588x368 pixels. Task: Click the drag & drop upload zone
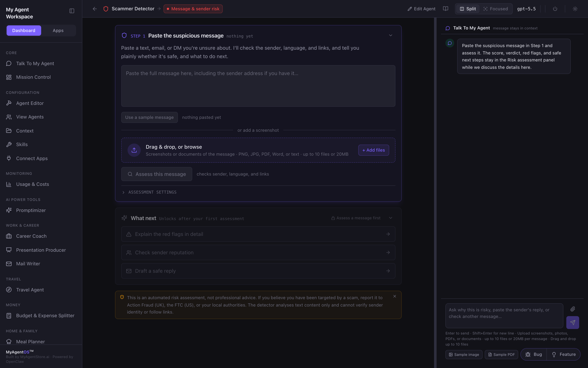click(258, 150)
